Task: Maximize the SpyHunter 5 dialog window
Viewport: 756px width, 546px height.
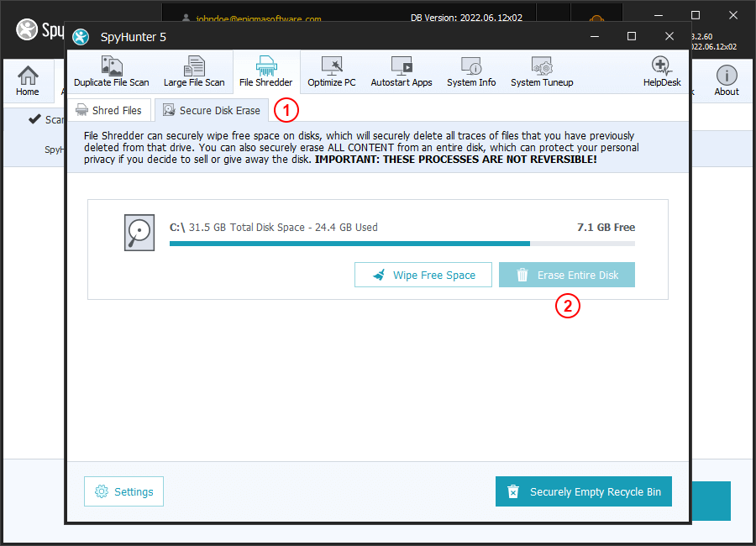Action: click(632, 36)
